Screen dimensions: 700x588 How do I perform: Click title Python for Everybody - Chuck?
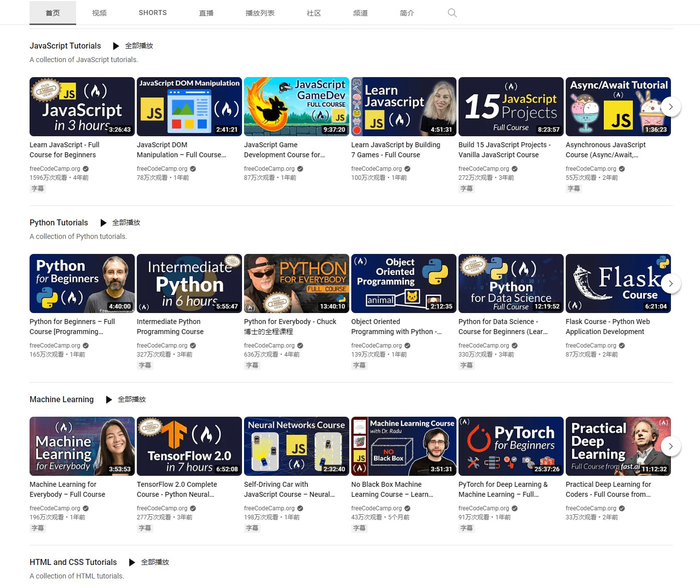[290, 327]
